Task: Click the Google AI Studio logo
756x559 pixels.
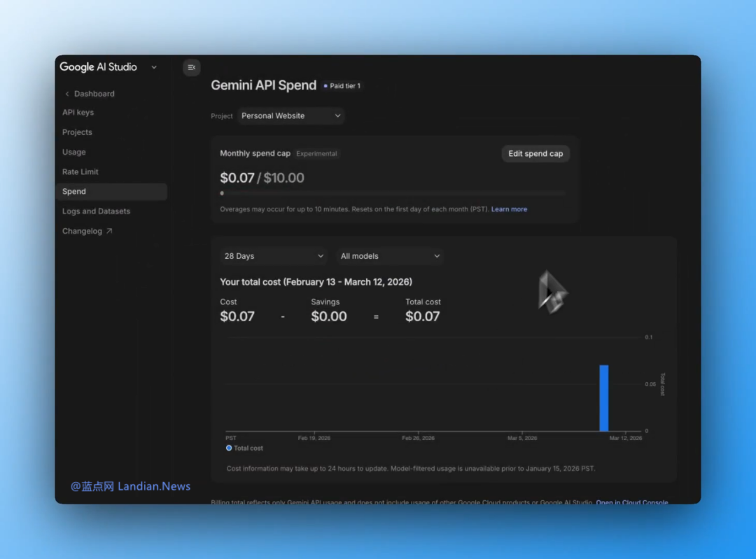Action: point(98,67)
